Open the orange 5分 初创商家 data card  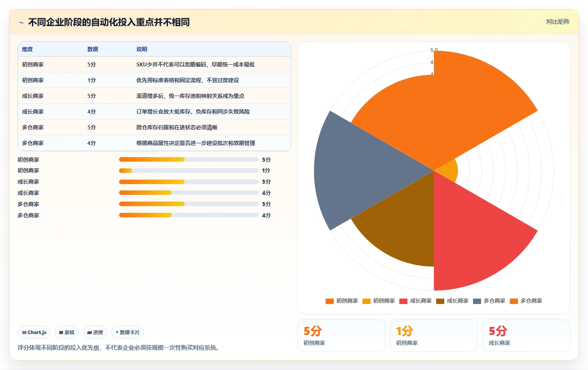click(341, 335)
